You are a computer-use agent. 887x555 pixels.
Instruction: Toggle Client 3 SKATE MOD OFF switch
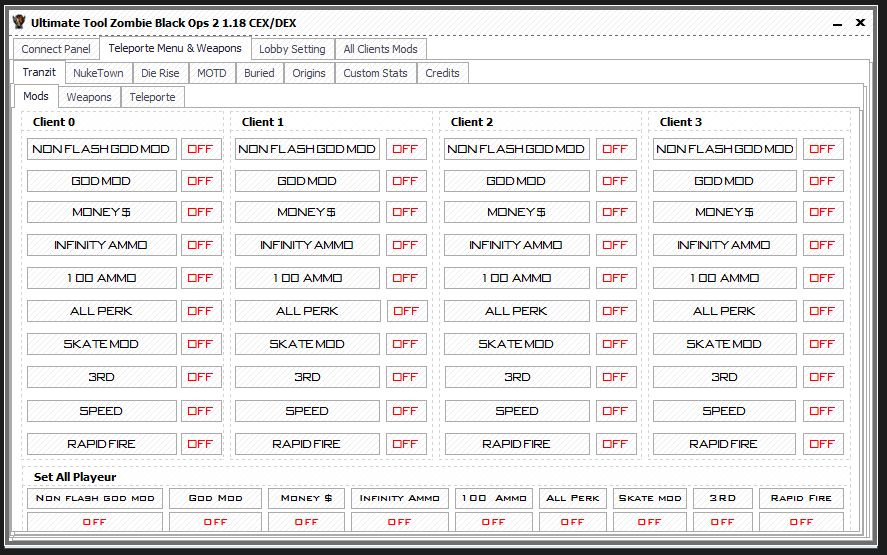823,344
